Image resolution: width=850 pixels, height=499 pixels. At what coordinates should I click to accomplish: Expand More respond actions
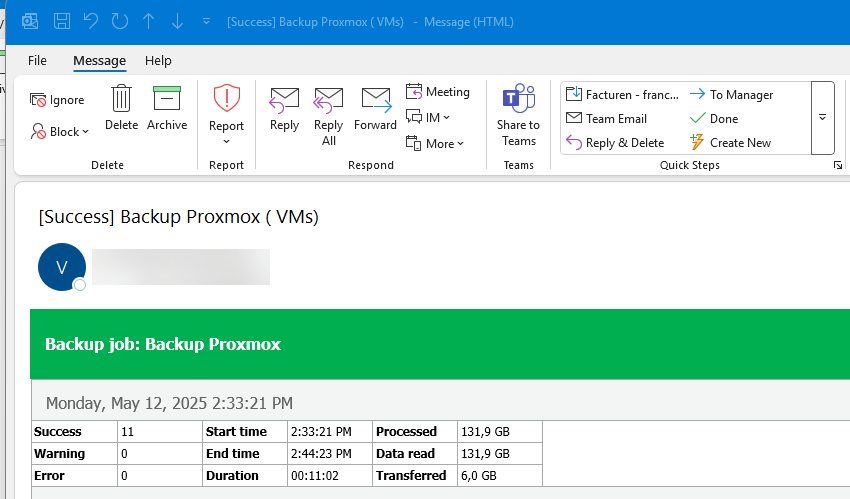[435, 144]
